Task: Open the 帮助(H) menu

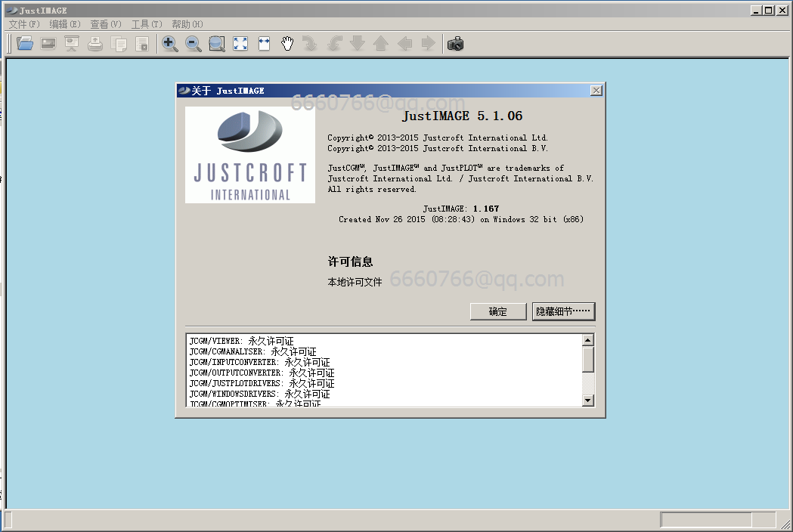Action: click(x=187, y=24)
